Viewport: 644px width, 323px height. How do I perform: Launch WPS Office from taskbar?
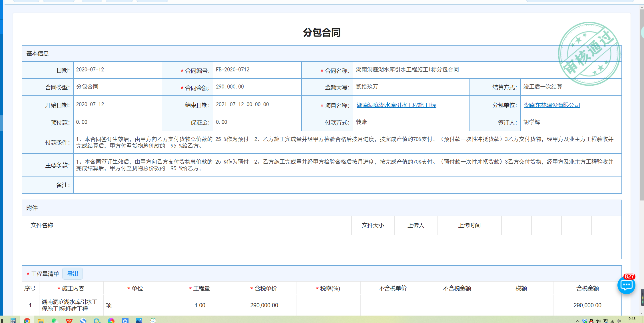coord(69,320)
